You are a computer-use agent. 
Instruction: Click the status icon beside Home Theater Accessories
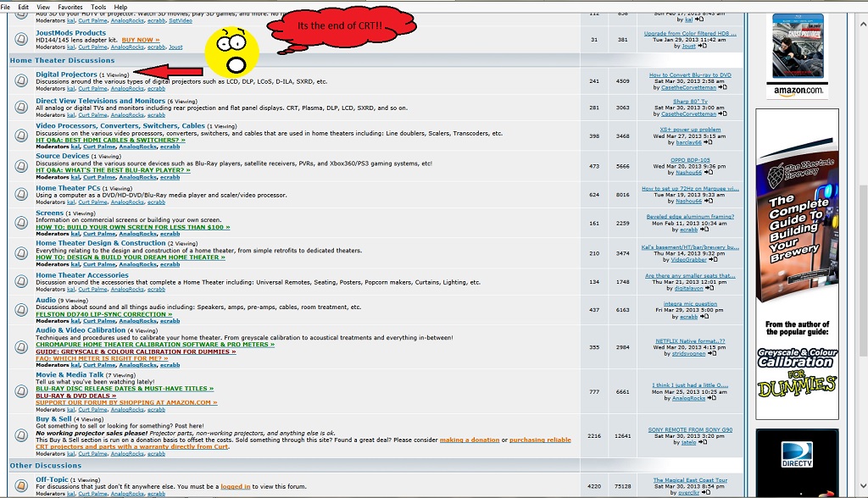pos(21,281)
